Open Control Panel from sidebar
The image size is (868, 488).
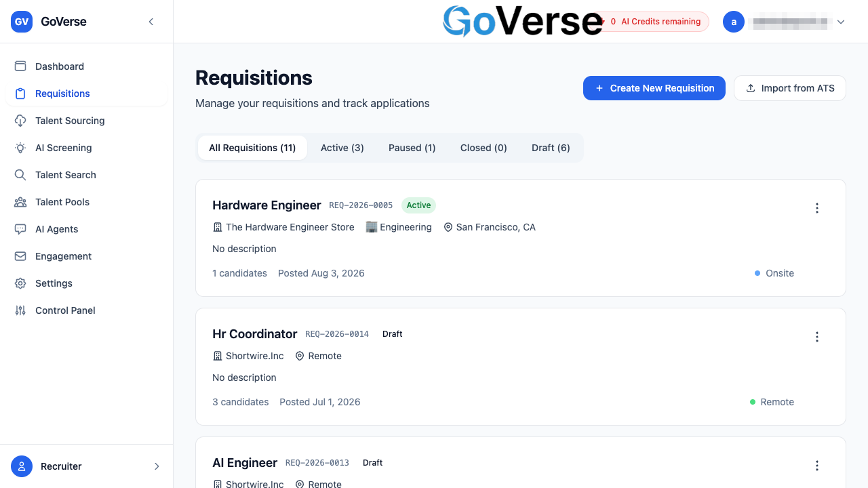86,310
